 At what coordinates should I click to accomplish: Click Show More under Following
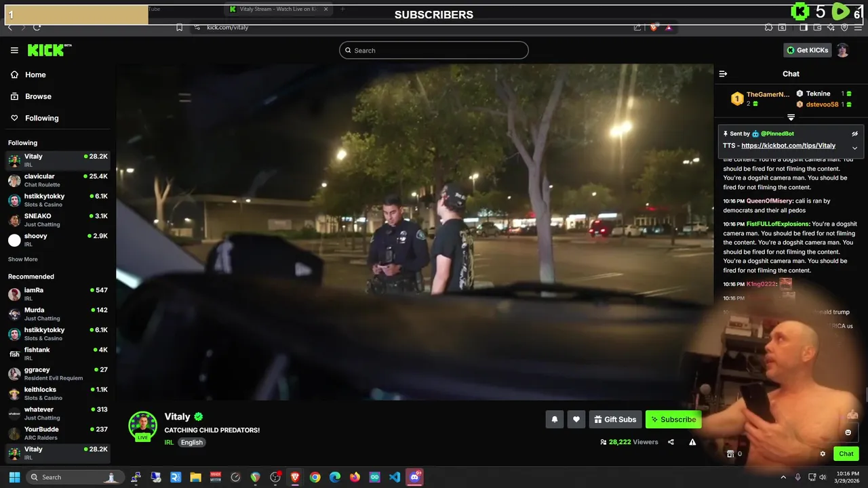[23, 260]
